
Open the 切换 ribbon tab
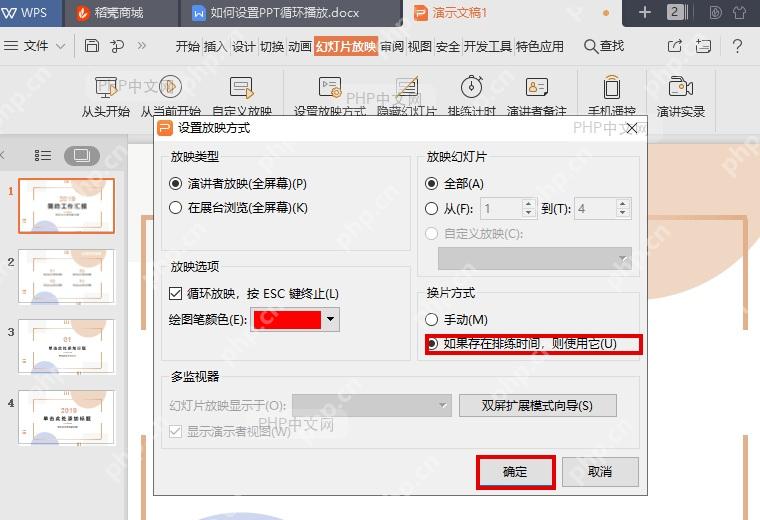click(x=272, y=47)
